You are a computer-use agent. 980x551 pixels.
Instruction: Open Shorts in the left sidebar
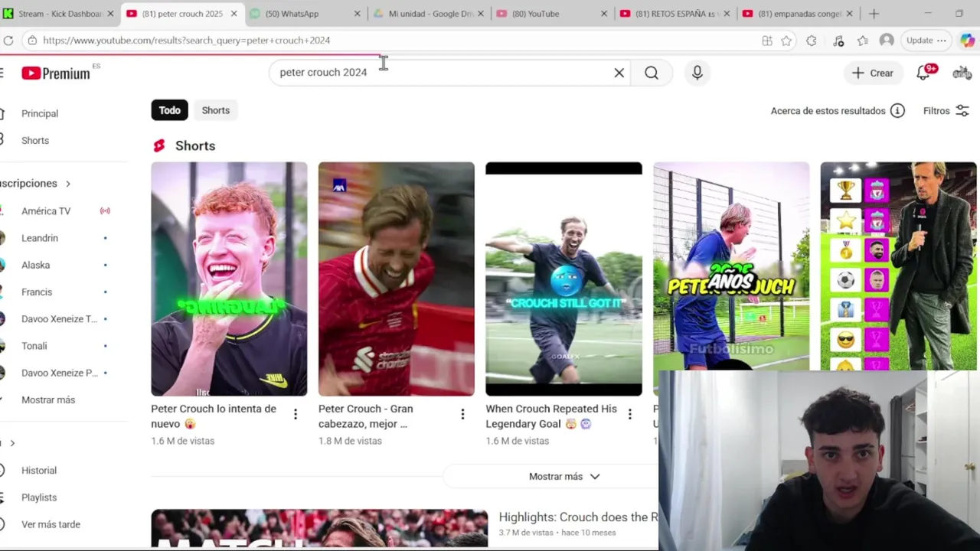pyautogui.click(x=35, y=141)
